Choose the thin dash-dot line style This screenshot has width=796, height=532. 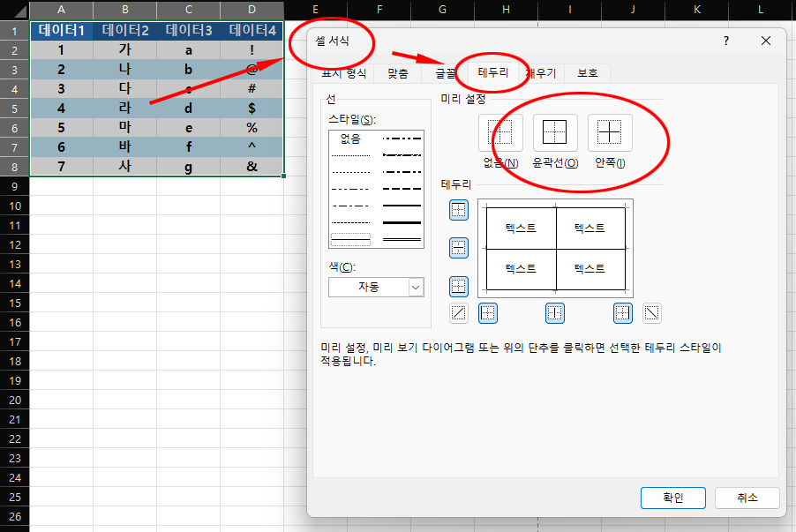click(x=350, y=206)
